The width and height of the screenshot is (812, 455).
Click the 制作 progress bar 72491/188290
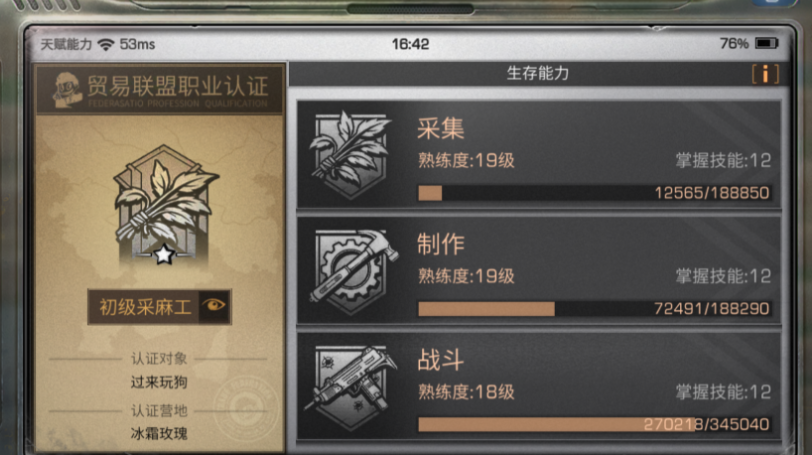click(594, 309)
